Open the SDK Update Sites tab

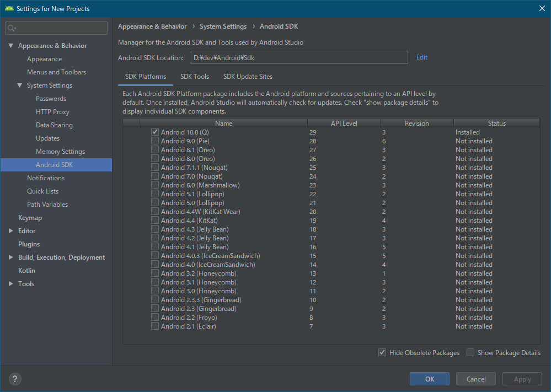pyautogui.click(x=247, y=77)
